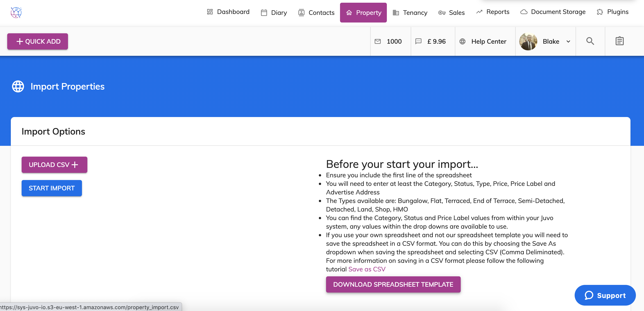Expand the Blake user dropdown arrow

568,41
